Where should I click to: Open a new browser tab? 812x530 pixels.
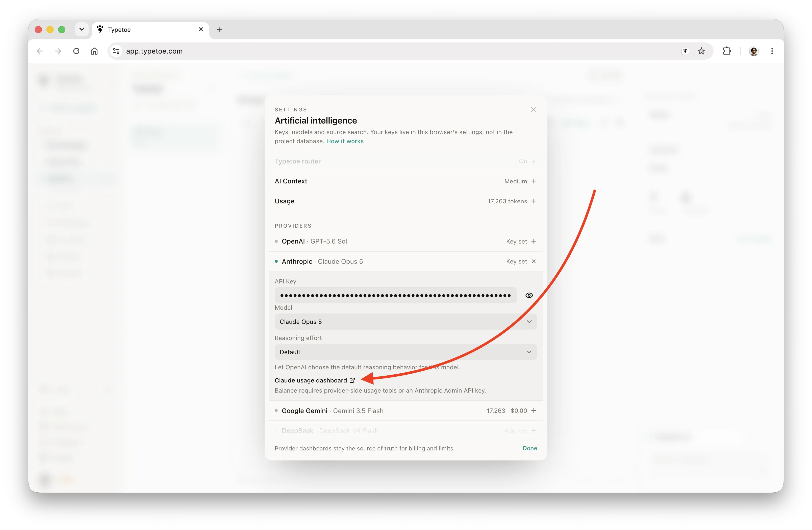(x=219, y=30)
